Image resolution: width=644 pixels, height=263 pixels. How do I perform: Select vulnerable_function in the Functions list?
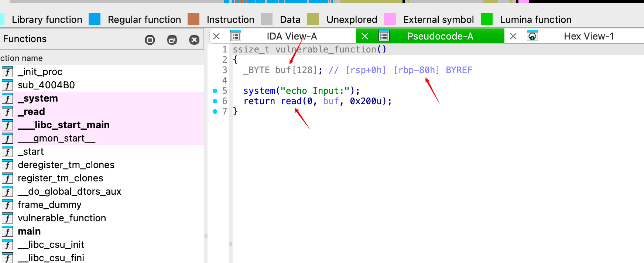(x=62, y=218)
